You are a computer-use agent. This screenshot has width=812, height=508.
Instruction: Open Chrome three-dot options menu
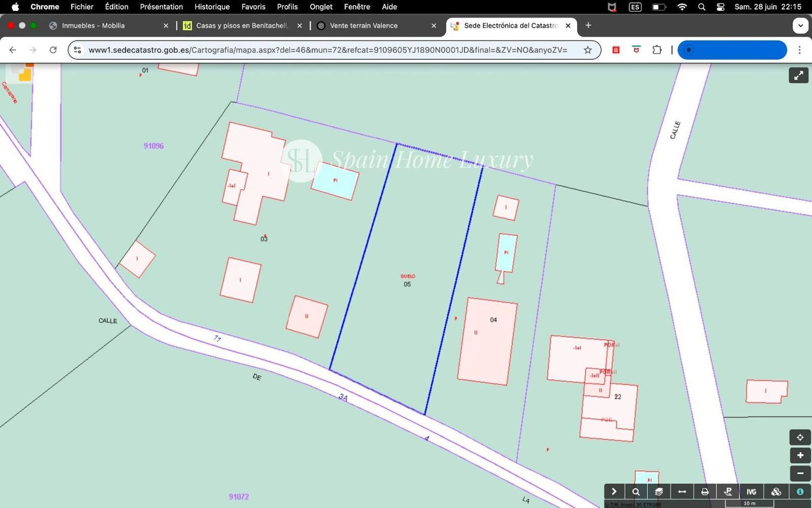pos(799,50)
